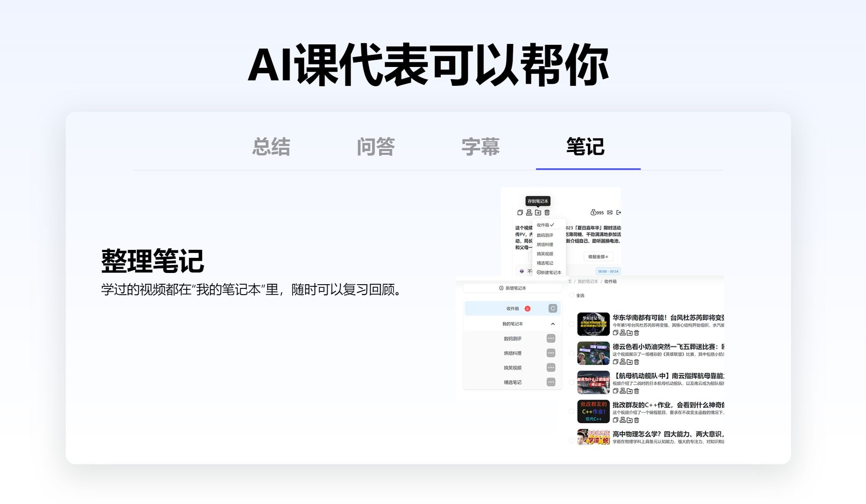Click the money-bag icon showing 995 points

(x=594, y=212)
